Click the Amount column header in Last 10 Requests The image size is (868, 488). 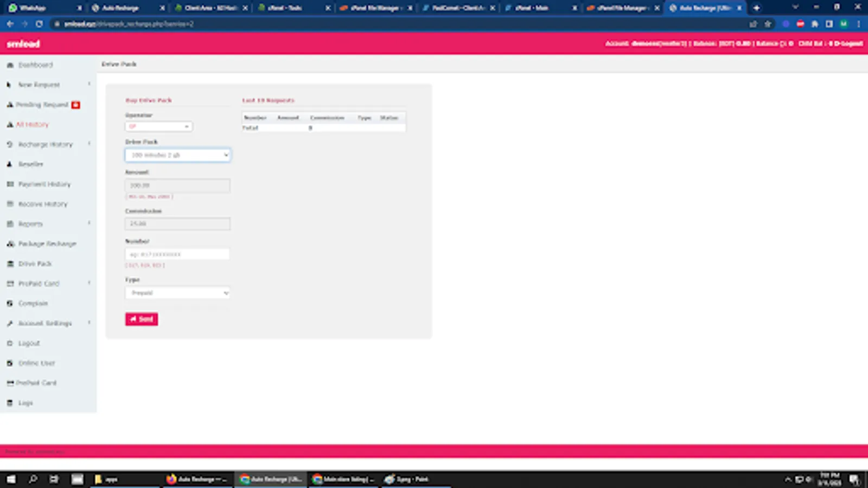288,118
